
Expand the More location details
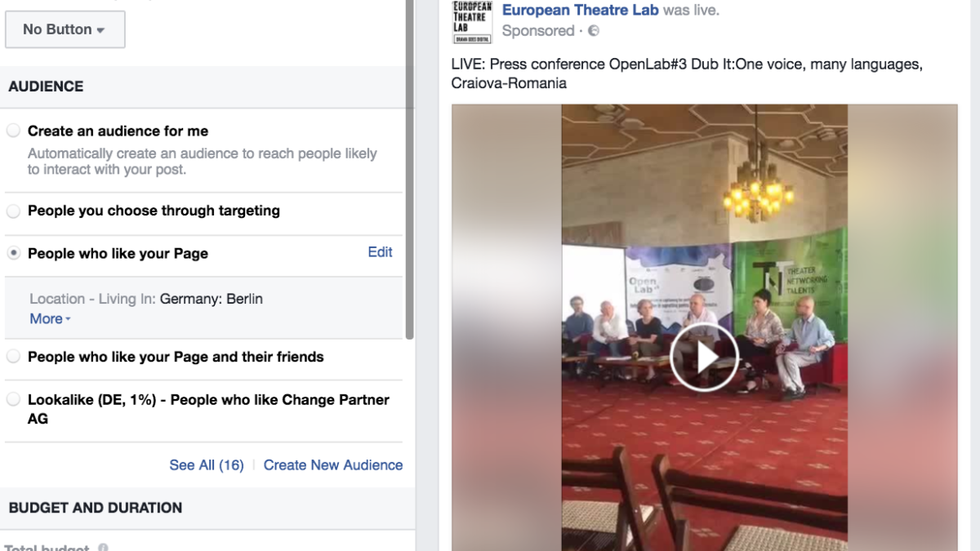tap(50, 318)
